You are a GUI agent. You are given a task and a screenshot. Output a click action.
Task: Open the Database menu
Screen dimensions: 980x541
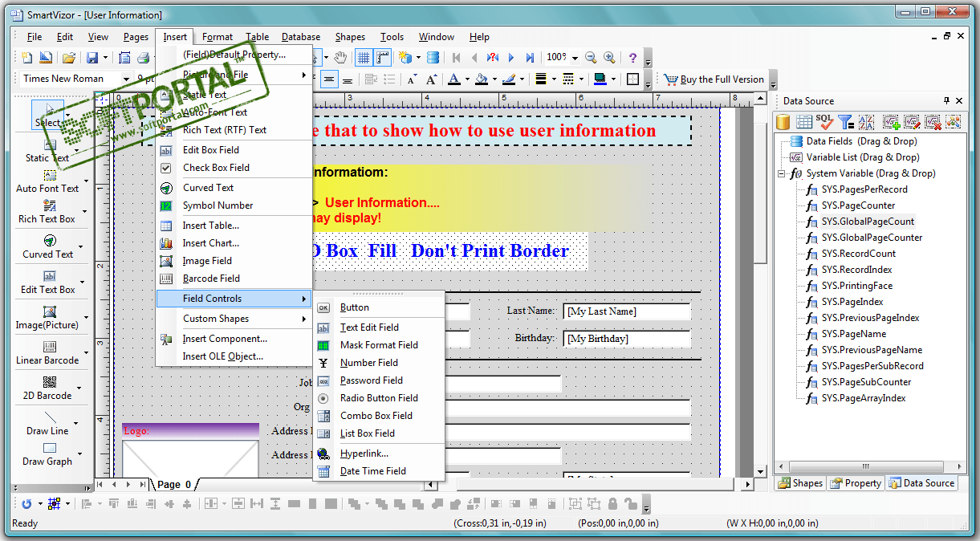pyautogui.click(x=301, y=37)
